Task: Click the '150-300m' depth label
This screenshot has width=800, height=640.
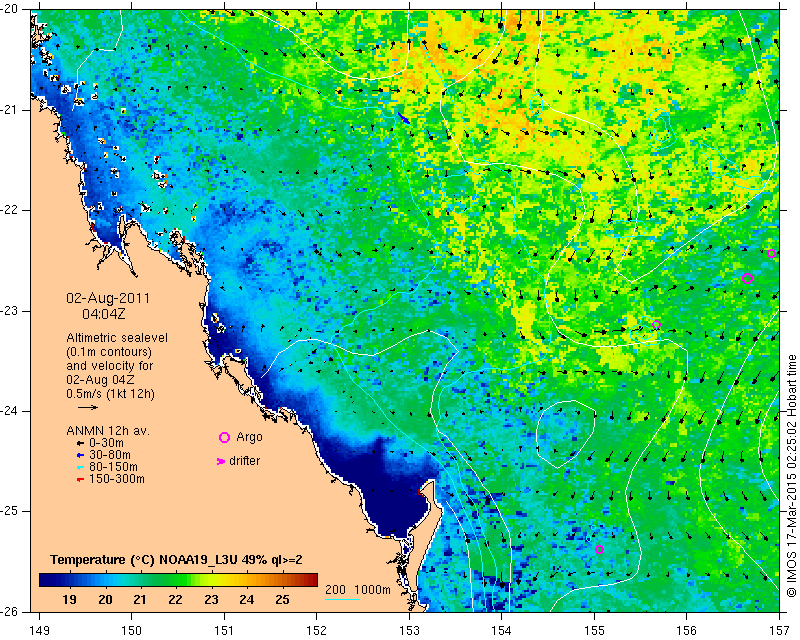Action: (117, 479)
